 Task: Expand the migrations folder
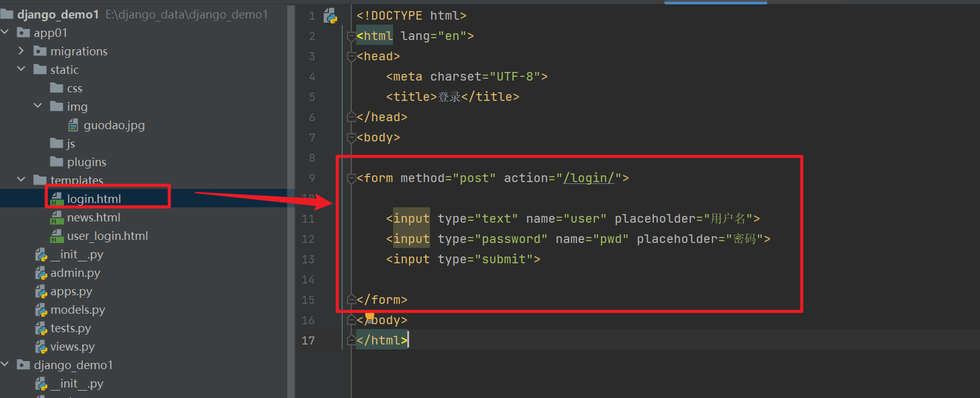tap(22, 51)
